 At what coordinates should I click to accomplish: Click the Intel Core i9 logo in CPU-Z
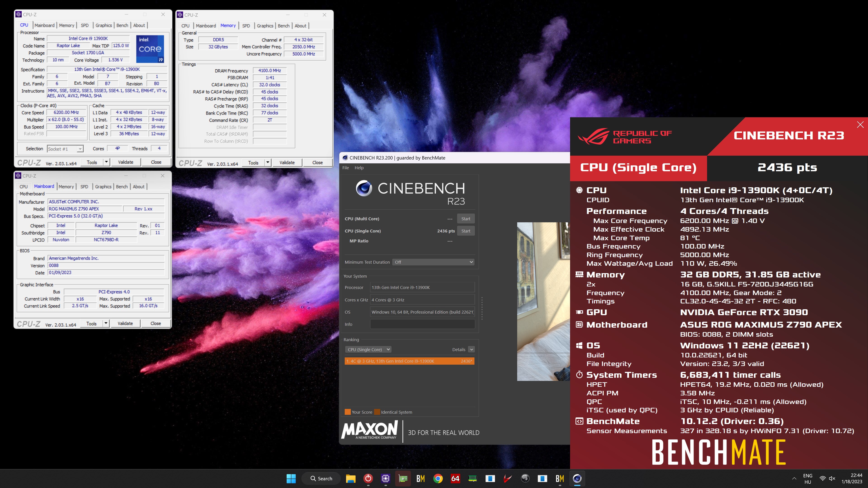(150, 49)
